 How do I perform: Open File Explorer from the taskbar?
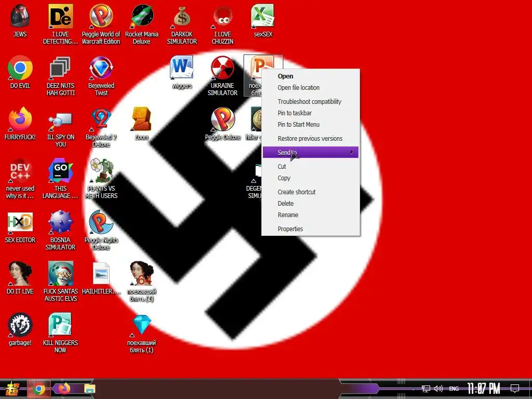pos(89,389)
